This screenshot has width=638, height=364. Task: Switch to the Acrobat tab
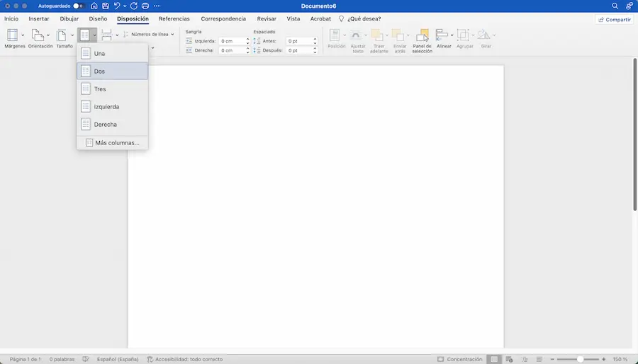point(320,18)
